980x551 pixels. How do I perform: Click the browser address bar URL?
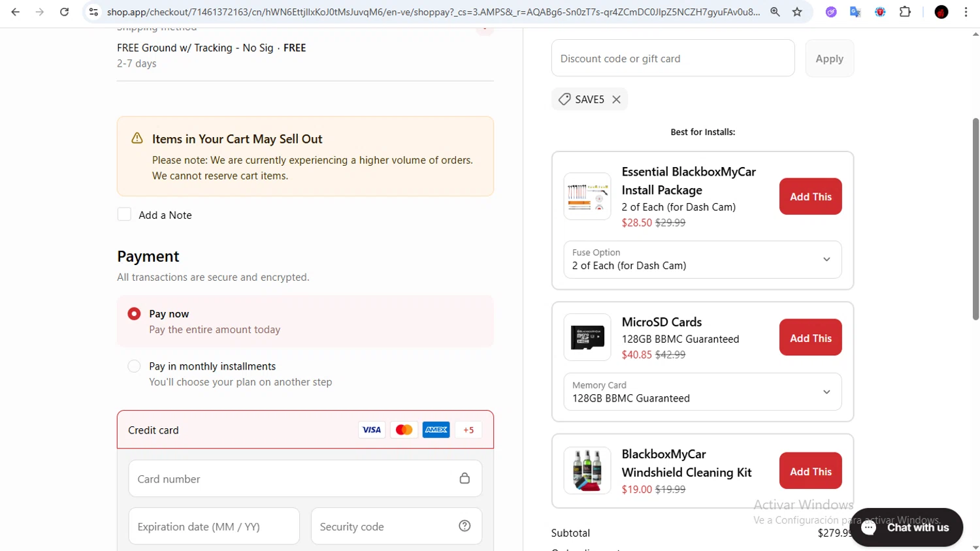pyautogui.click(x=433, y=12)
